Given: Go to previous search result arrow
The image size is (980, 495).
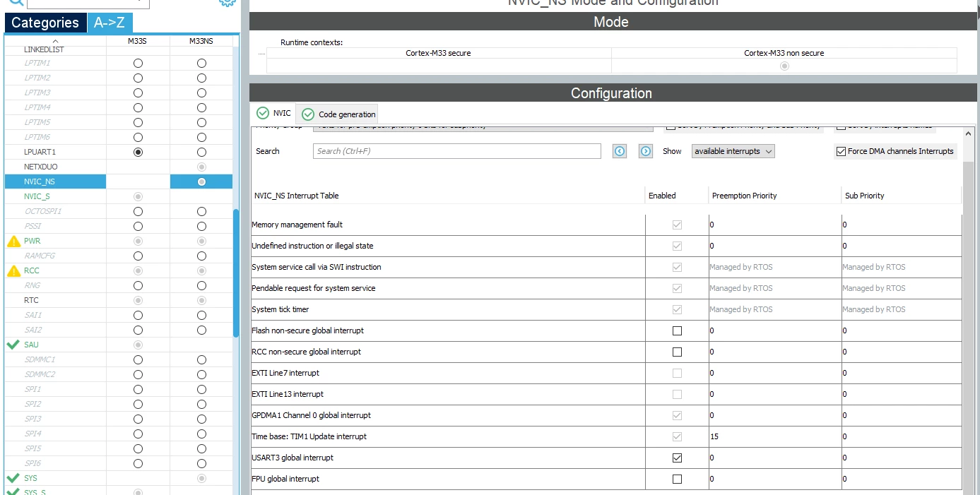Looking at the screenshot, I should tap(620, 151).
